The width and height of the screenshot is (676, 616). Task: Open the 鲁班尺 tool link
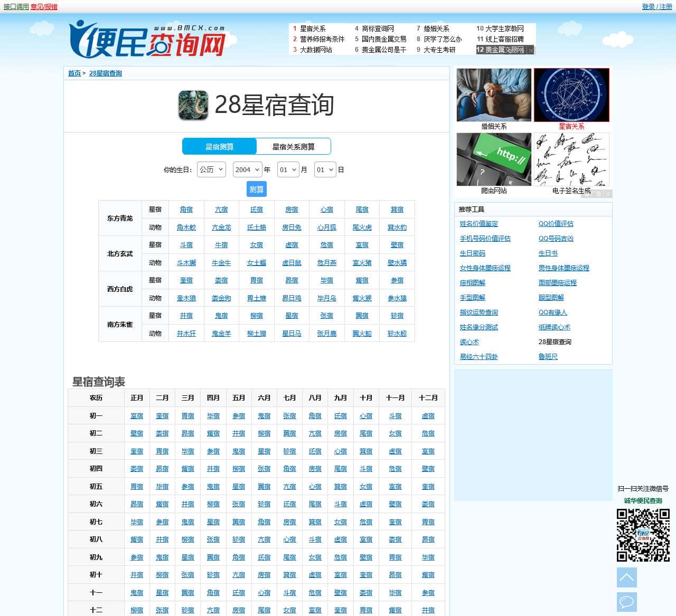[x=548, y=357]
